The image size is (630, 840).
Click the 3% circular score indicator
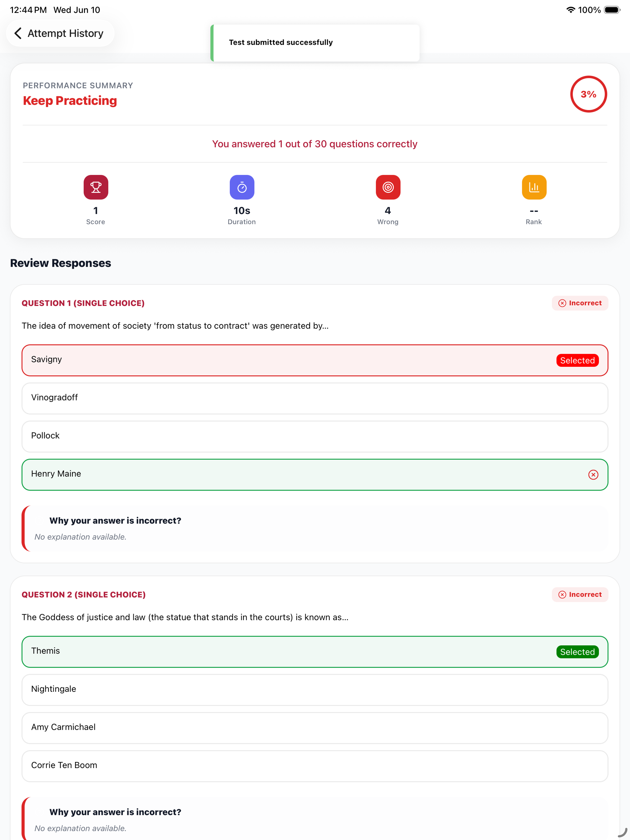pyautogui.click(x=588, y=94)
